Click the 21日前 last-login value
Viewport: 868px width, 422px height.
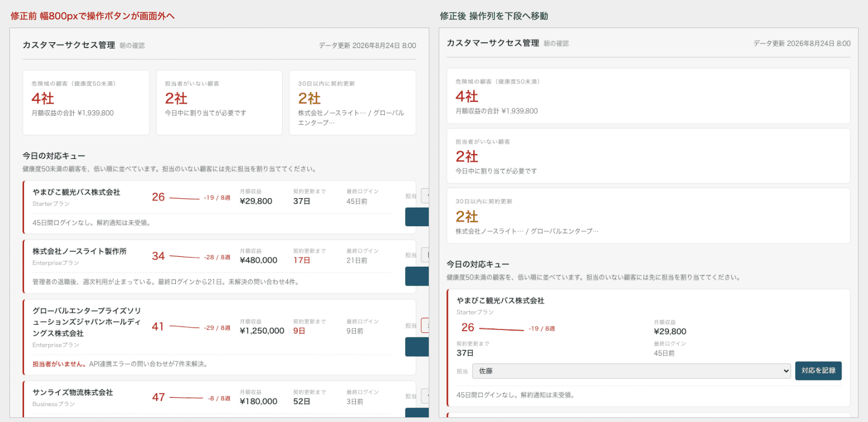tap(357, 260)
